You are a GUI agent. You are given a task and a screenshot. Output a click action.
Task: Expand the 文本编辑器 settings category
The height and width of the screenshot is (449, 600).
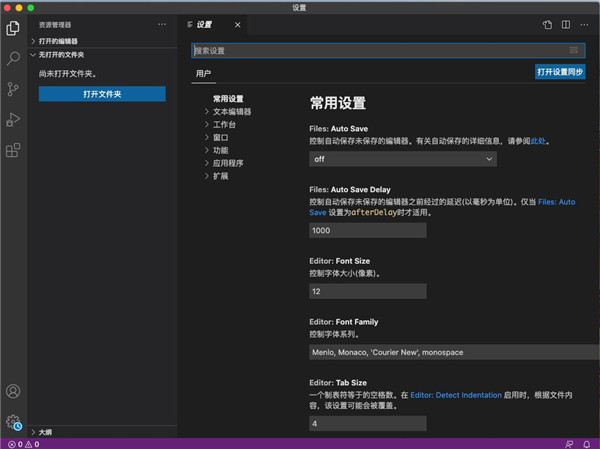pos(232,112)
